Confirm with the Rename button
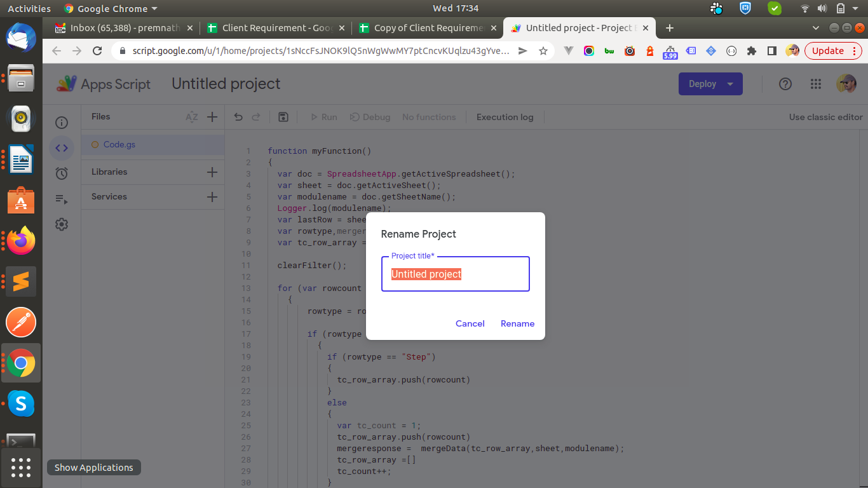Image resolution: width=868 pixels, height=488 pixels. tap(518, 323)
